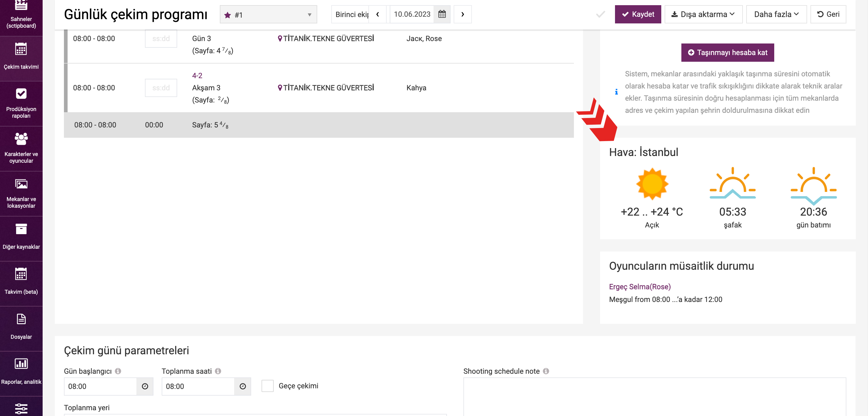868x416 pixels.
Task: Click the Kaydet save button
Action: click(638, 14)
